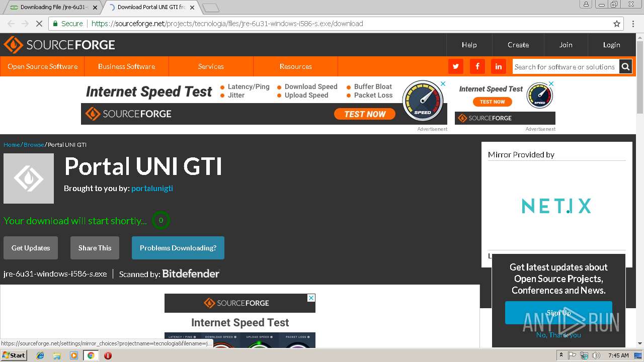Open the Opera taskbar icon
This screenshot has height=362, width=644.
pyautogui.click(x=108, y=355)
